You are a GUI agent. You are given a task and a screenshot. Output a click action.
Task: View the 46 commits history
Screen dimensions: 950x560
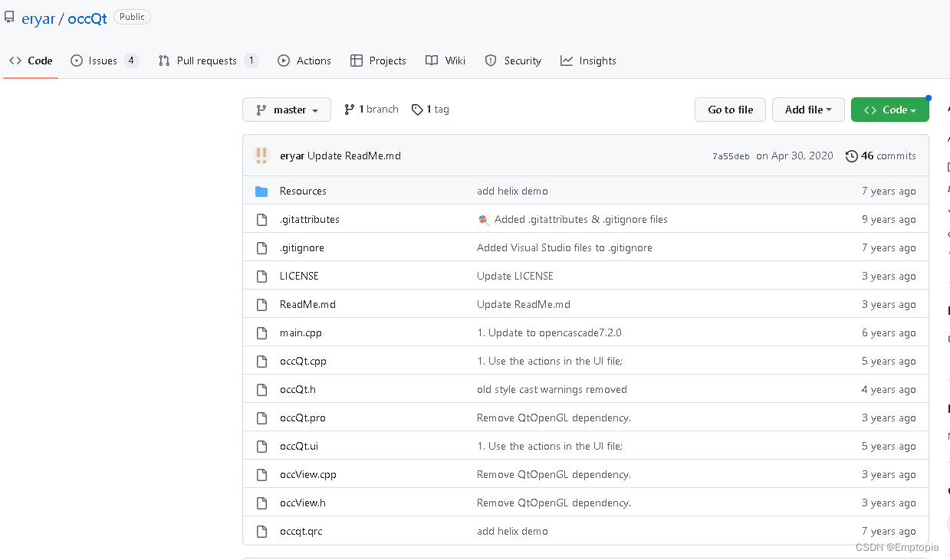pos(881,156)
